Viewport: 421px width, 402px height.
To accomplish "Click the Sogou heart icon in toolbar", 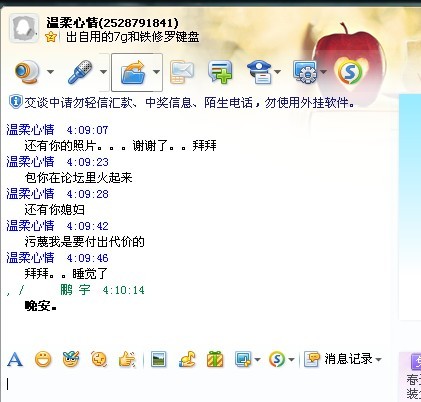I will [350, 71].
